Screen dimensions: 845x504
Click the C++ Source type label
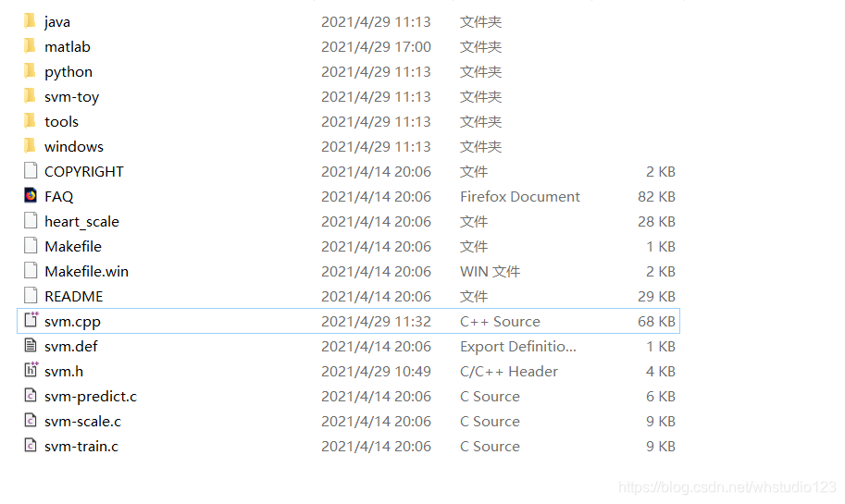pos(500,322)
